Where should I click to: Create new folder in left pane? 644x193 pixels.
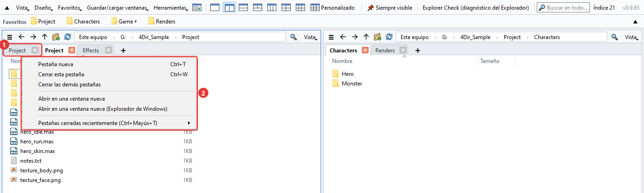pos(56,37)
